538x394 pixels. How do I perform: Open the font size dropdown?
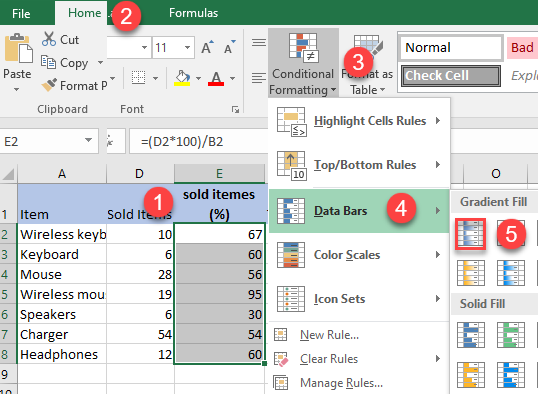click(187, 47)
